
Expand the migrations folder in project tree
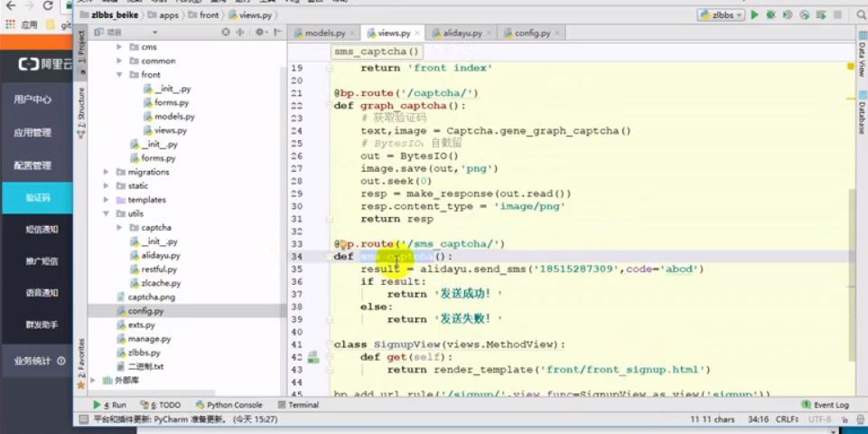click(x=107, y=172)
